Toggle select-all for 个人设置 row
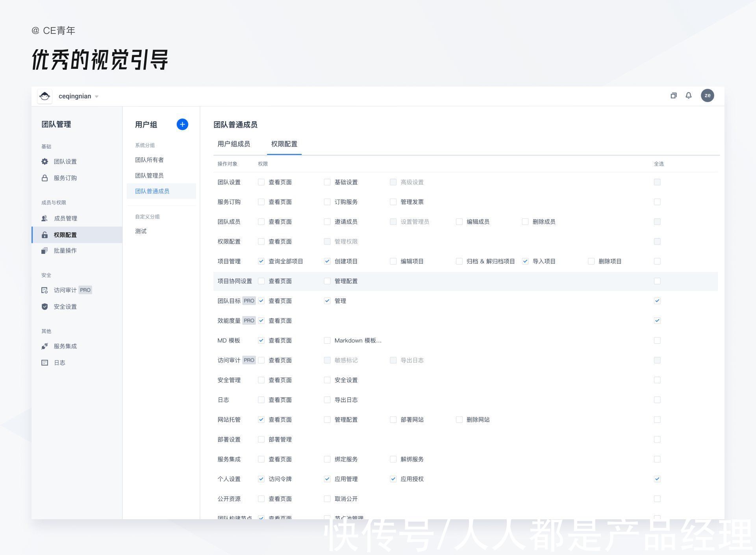This screenshot has width=756, height=555. (x=657, y=479)
